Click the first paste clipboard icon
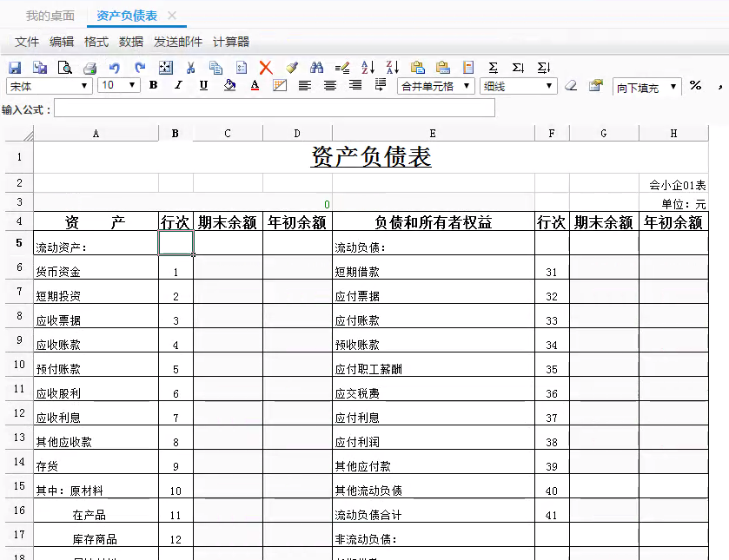The width and height of the screenshot is (729, 560). coord(418,68)
